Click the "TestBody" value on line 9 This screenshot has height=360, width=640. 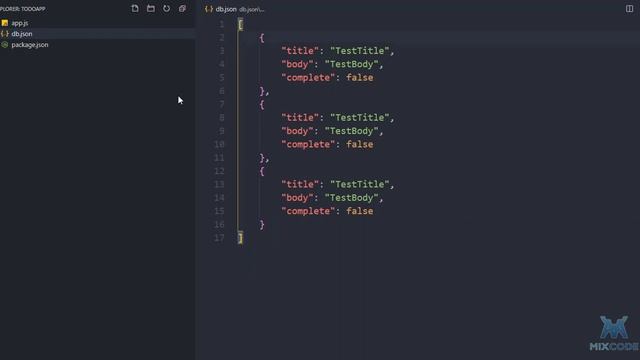(351, 131)
